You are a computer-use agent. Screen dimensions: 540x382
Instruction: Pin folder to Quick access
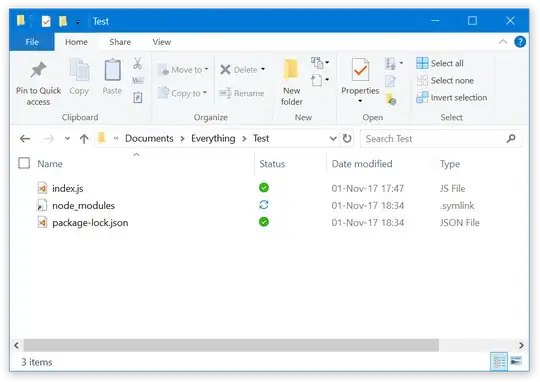coord(38,84)
